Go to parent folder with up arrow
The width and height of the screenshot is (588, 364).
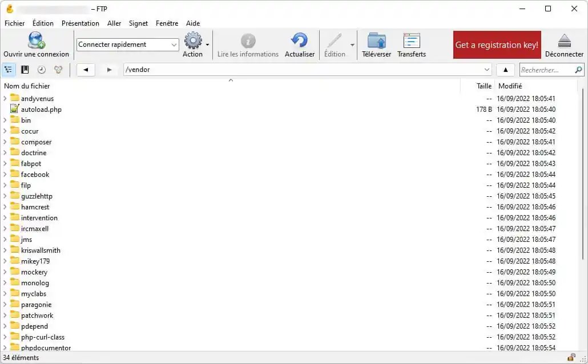coord(505,70)
